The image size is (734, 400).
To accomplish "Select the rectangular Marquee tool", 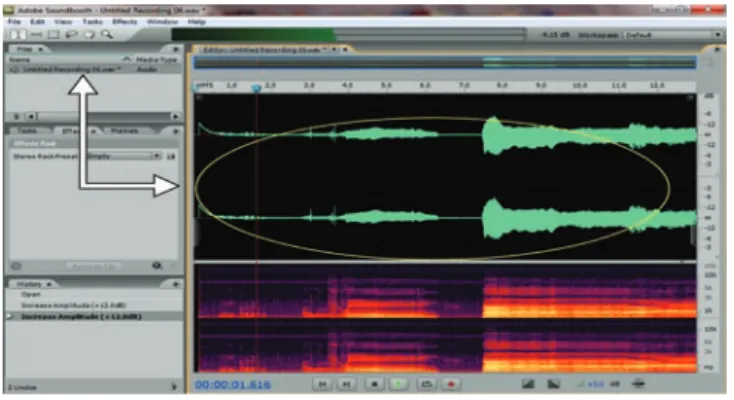I will pyautogui.click(x=54, y=35).
